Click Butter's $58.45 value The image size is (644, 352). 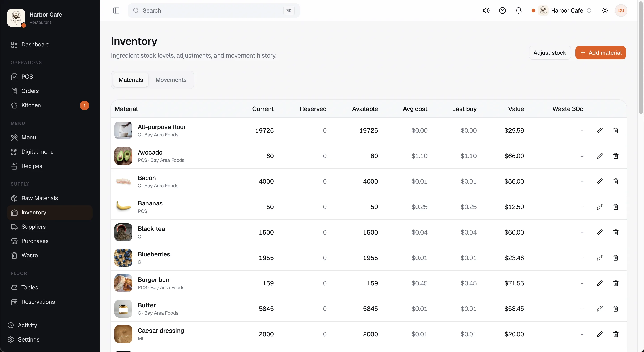point(514,309)
